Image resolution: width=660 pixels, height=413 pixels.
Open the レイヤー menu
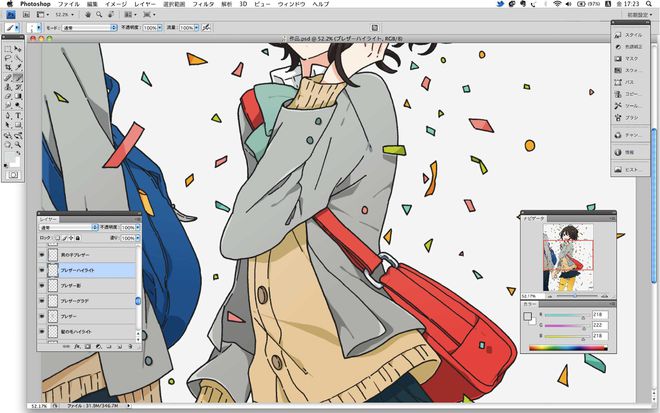click(145, 4)
